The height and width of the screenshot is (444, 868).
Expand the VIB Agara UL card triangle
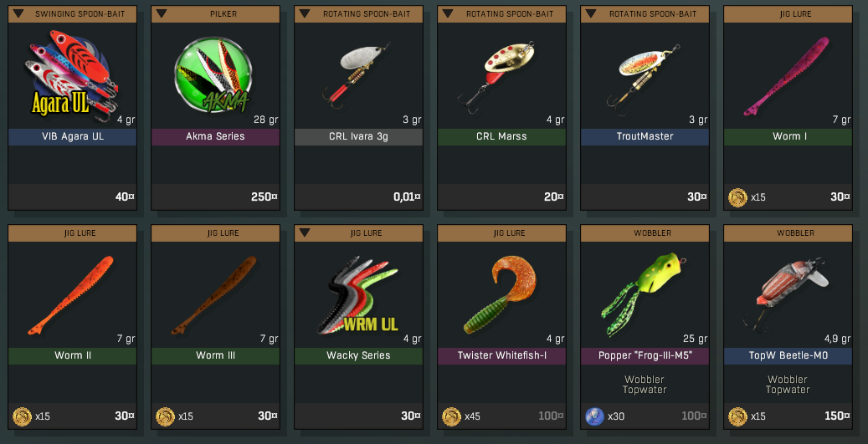[x=18, y=13]
